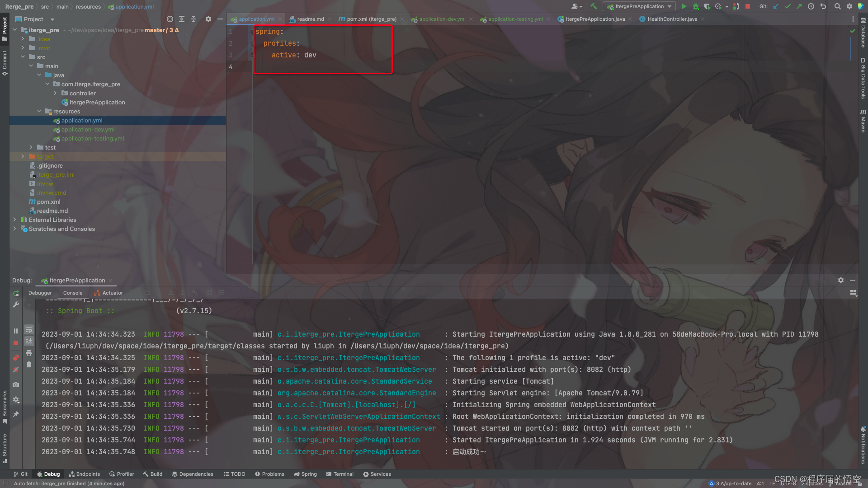Toggle scroll to end in console
The image size is (868, 488).
[29, 341]
